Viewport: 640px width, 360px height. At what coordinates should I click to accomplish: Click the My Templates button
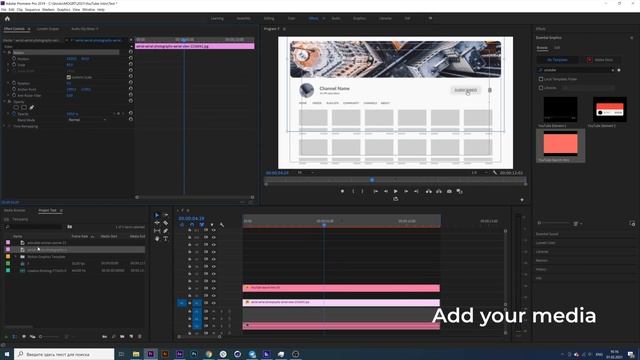tap(557, 60)
